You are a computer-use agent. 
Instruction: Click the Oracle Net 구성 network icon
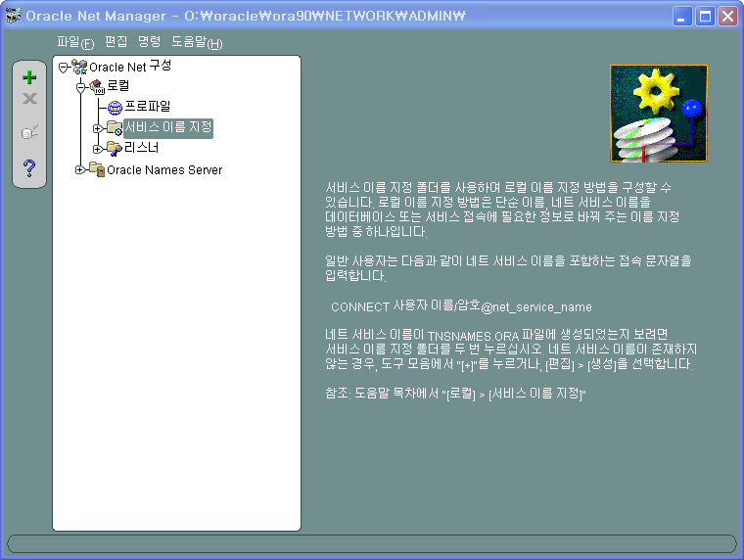(79, 67)
